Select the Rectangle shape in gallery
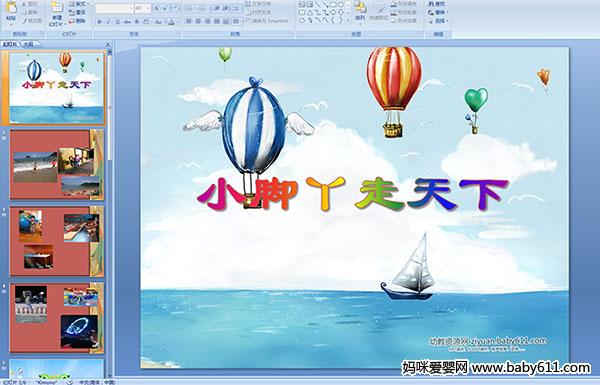 coord(334,4)
